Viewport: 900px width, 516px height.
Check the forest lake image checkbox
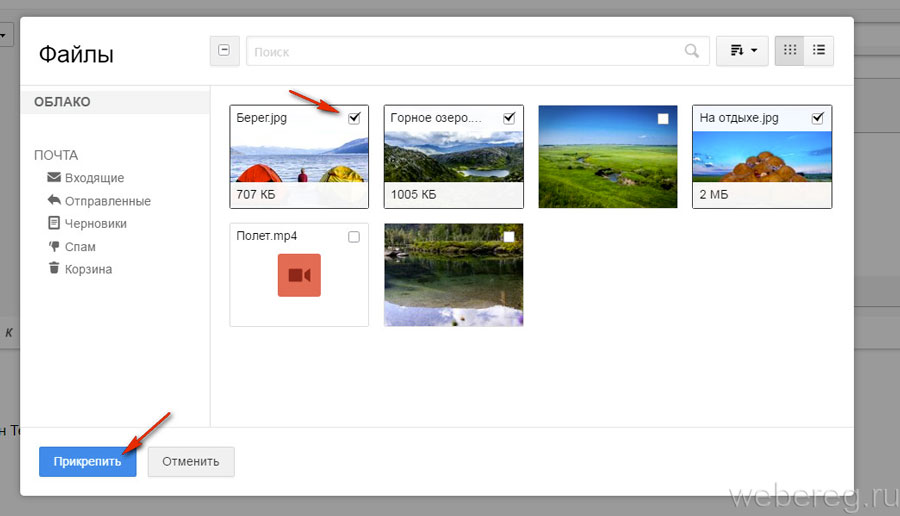[509, 236]
